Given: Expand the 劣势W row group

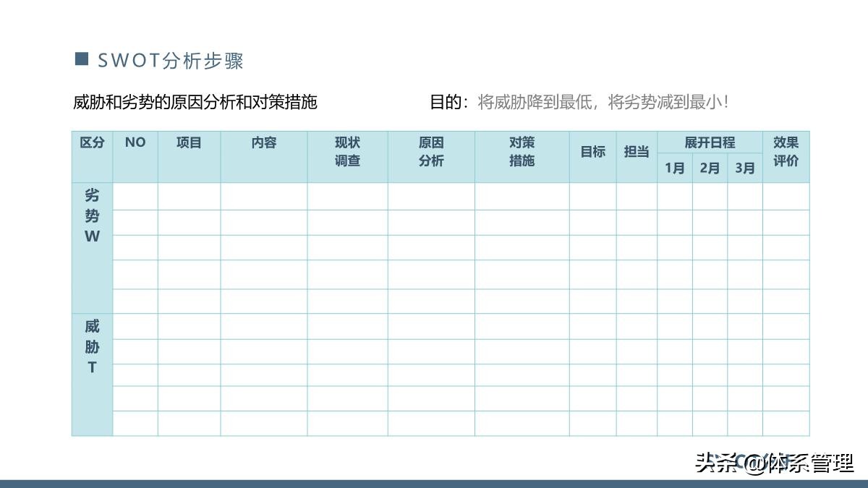Looking at the screenshot, I should 92,215.
